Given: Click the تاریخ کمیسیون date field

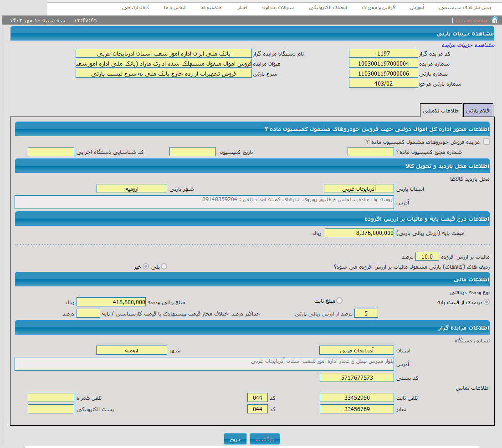Looking at the screenshot, I should [x=192, y=152].
